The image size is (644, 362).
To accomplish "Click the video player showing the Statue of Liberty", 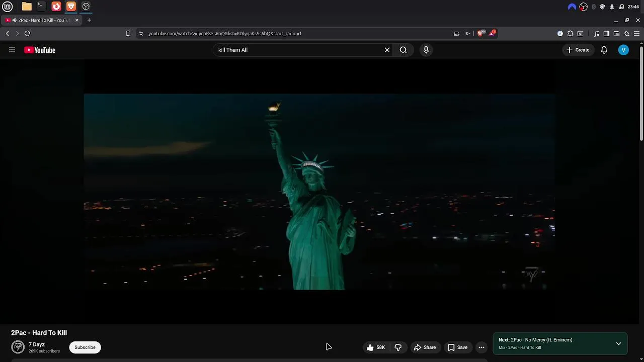I will tap(319, 192).
